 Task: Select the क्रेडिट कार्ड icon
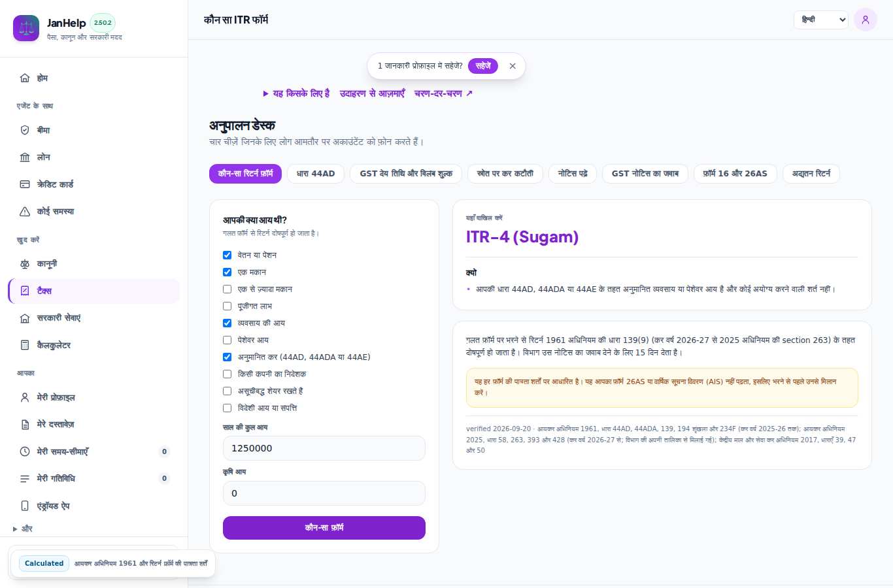coord(25,184)
